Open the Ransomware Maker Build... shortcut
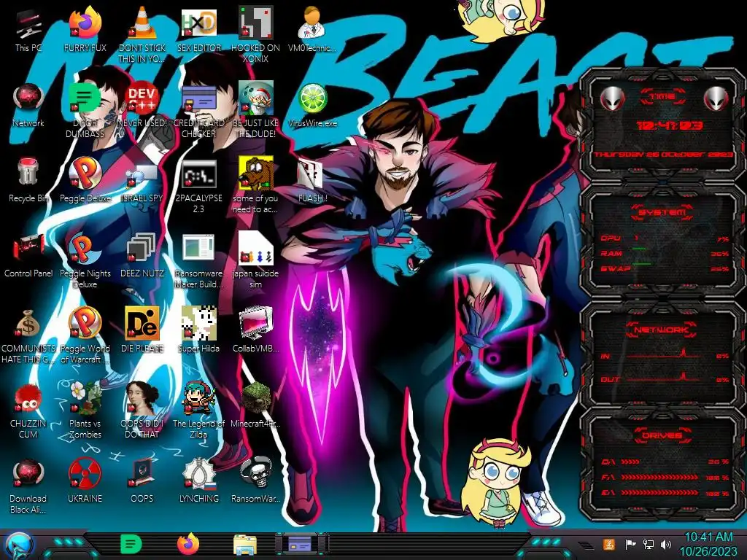The height and width of the screenshot is (560, 747). (198, 261)
